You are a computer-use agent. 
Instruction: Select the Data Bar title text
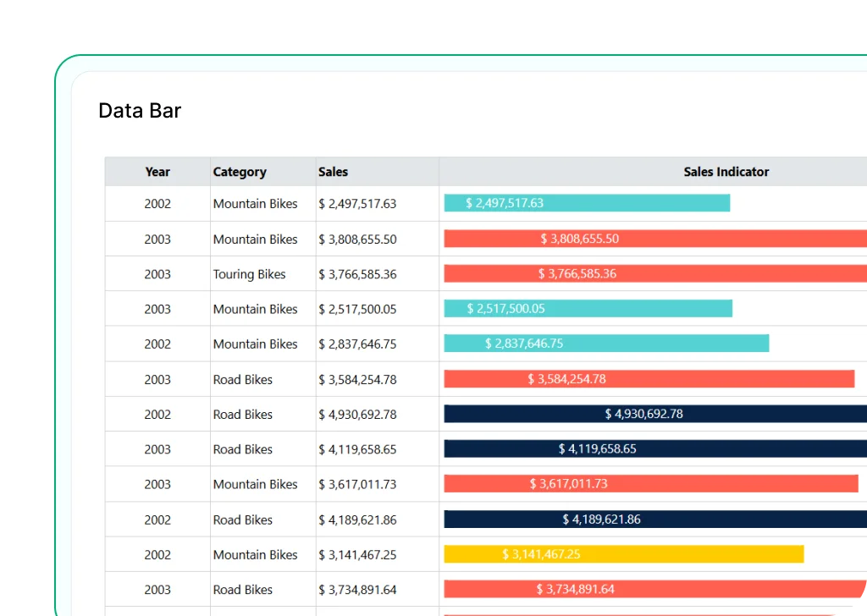pos(140,110)
